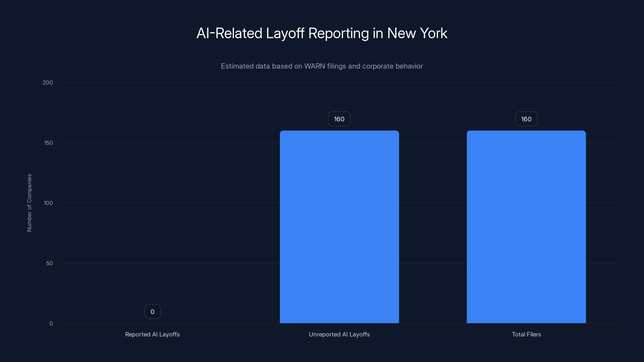
Task: Click the gridline at the 150 level
Action: click(x=175, y=143)
